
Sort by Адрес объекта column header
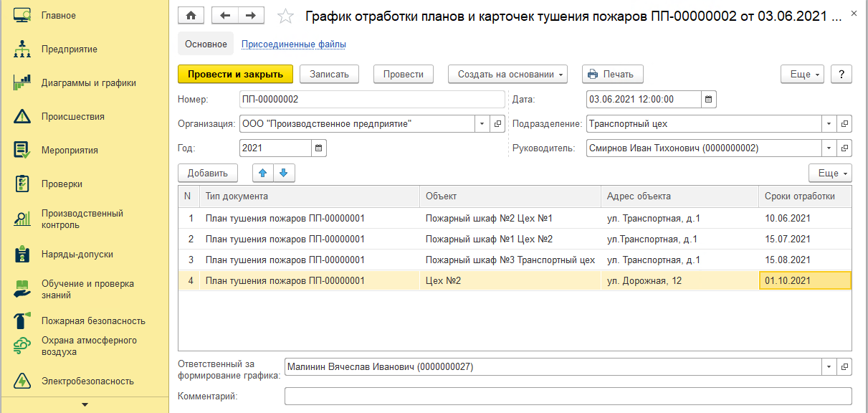point(679,196)
